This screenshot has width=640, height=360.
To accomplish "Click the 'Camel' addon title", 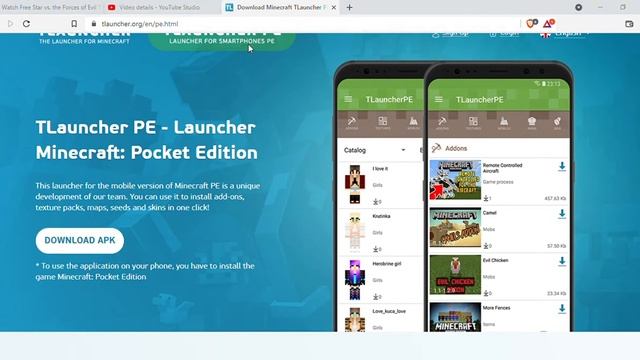I will tap(490, 213).
